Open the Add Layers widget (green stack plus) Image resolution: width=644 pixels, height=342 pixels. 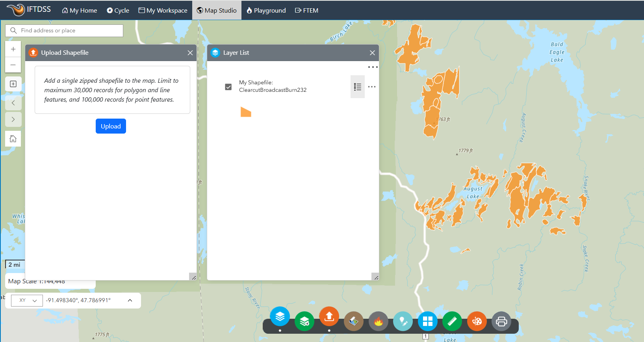point(304,322)
